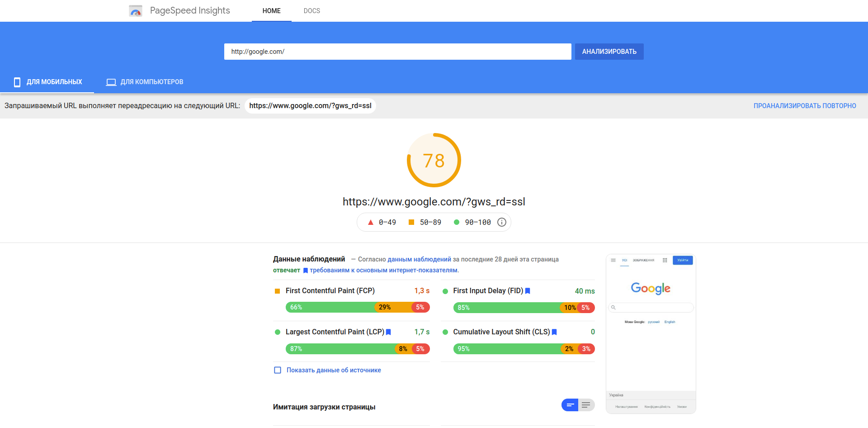Viewport: 868px width, 428px height.
Task: Click the 40 ms FID value
Action: tap(585, 291)
